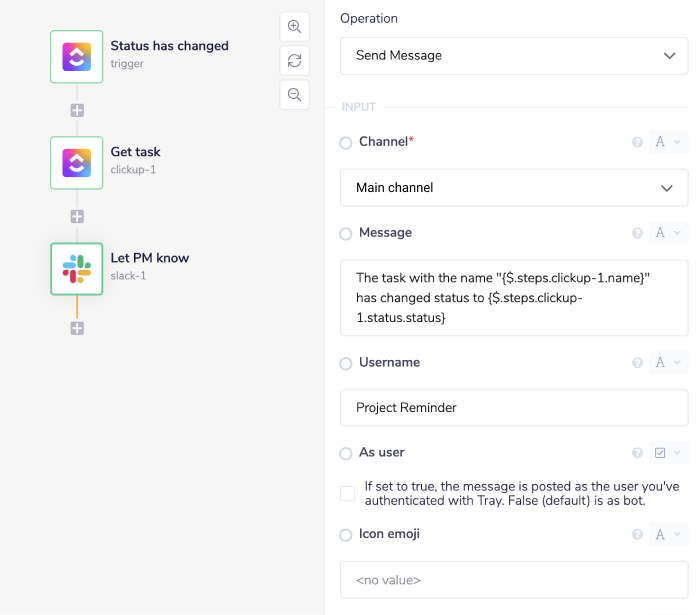Click the 'Project Reminder' username field
The image size is (700, 615).
(x=514, y=408)
